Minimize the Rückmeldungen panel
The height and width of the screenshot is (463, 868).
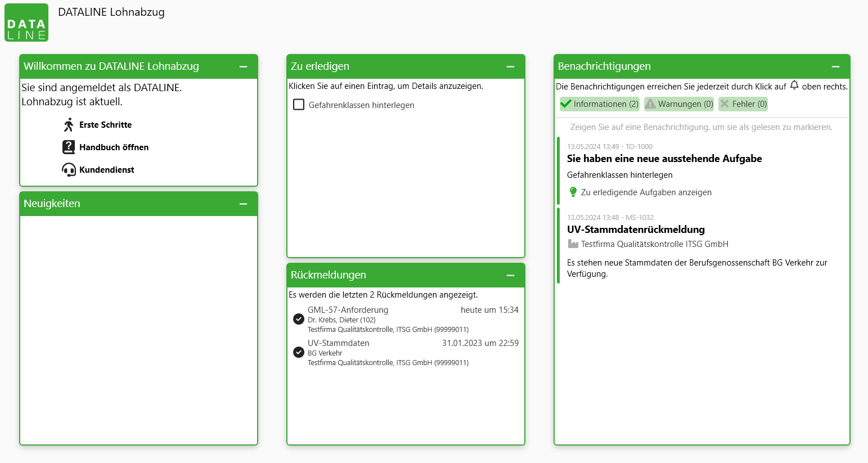click(510, 275)
